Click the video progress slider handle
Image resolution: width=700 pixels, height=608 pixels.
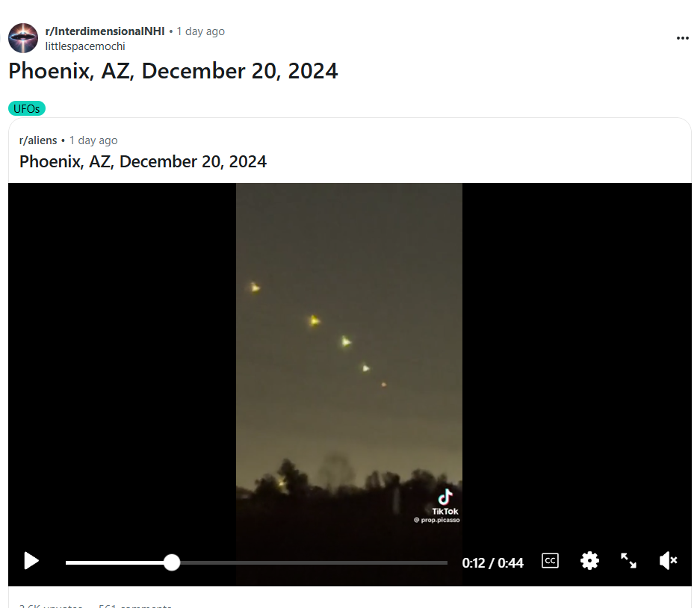point(171,562)
